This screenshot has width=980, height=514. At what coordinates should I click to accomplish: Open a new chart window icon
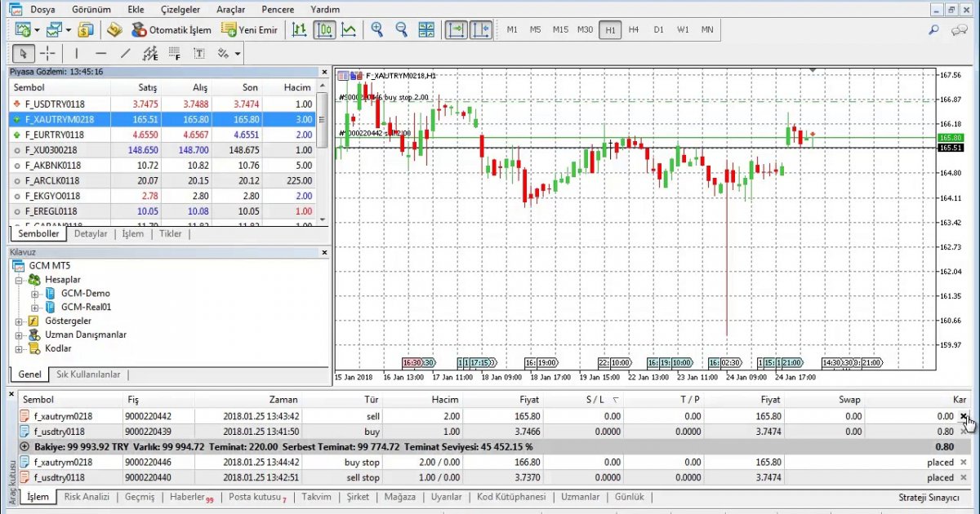[22, 30]
